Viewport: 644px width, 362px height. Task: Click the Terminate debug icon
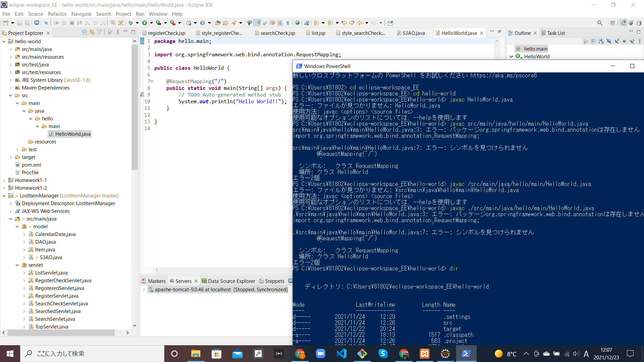pyautogui.click(x=72, y=23)
